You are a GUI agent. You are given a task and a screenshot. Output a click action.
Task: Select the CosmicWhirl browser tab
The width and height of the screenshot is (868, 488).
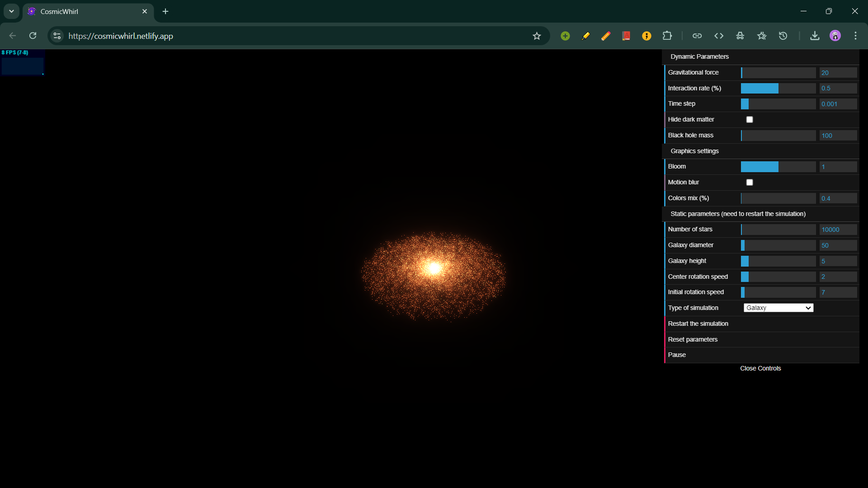[x=88, y=11]
